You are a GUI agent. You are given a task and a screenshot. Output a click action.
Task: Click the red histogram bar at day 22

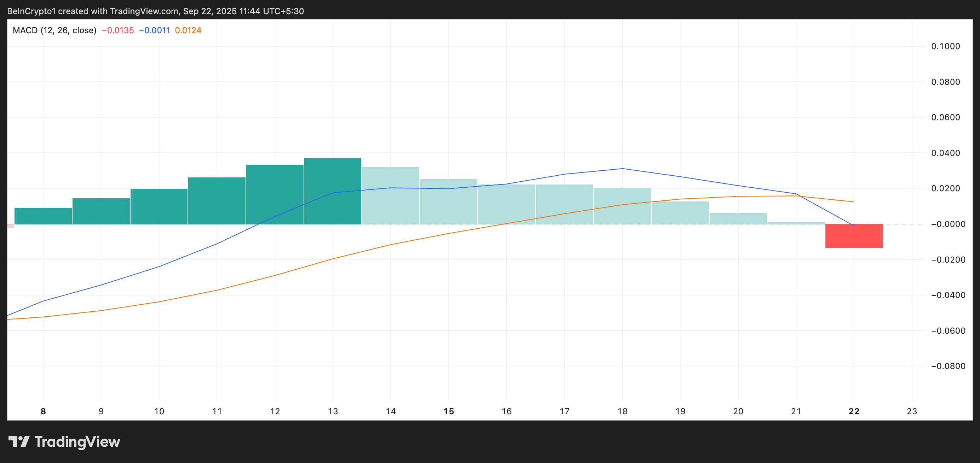[854, 236]
